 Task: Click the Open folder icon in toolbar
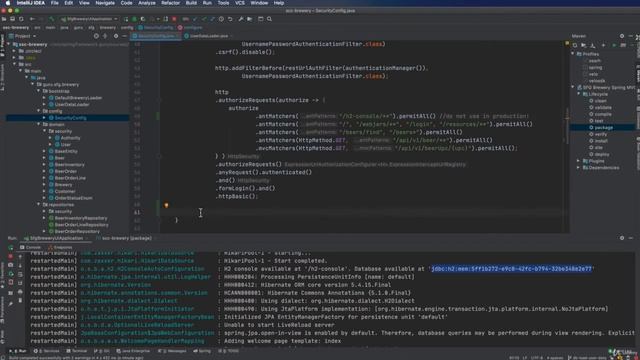(4, 19)
